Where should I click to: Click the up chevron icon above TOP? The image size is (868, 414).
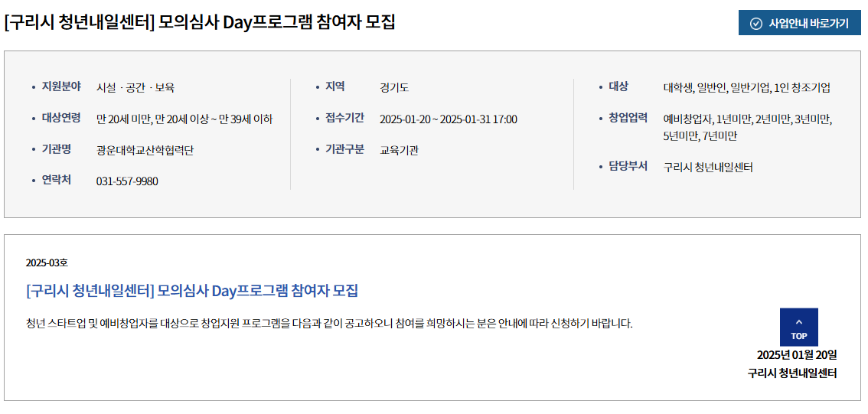[x=799, y=321]
